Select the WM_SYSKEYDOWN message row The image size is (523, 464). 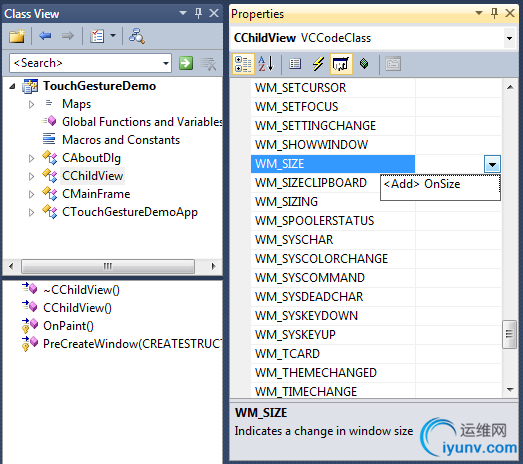[376, 316]
